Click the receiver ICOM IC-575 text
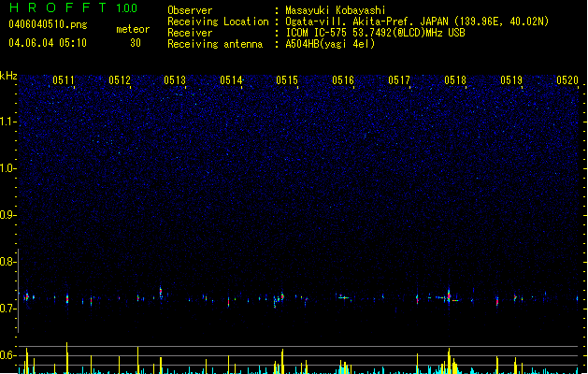 click(x=318, y=33)
